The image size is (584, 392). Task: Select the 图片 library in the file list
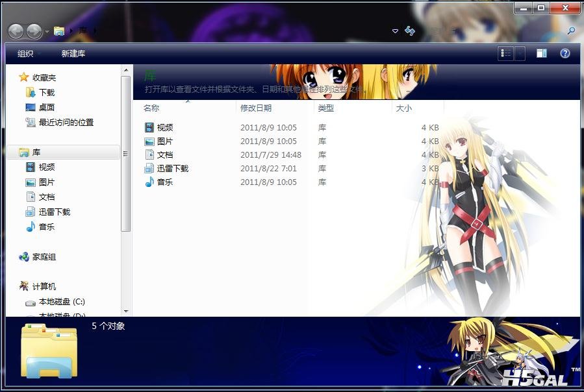[165, 141]
